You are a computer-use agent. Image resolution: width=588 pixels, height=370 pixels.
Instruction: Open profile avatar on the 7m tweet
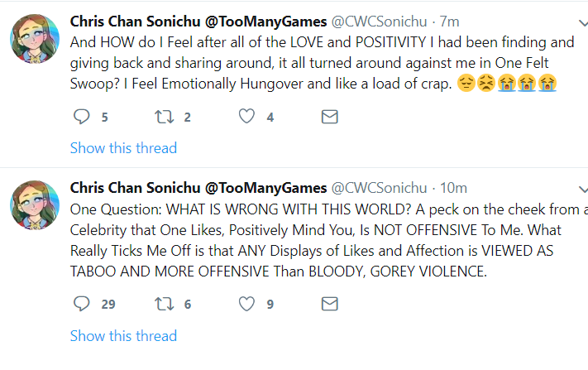point(35,39)
